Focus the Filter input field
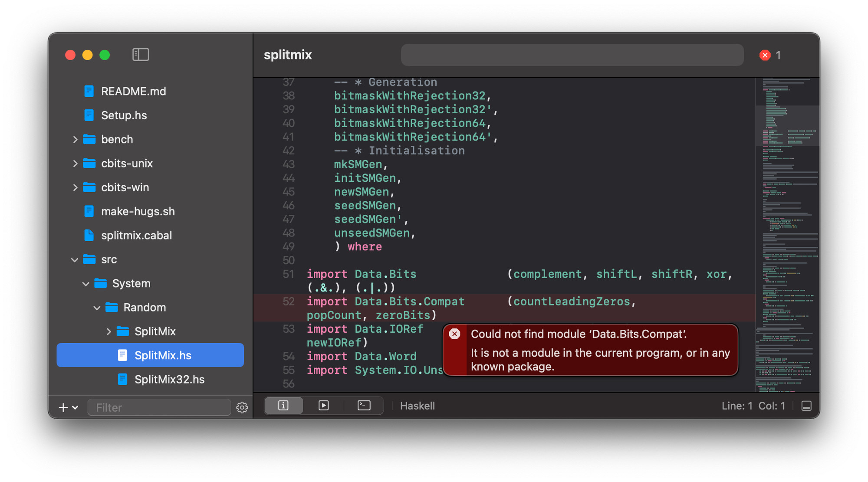This screenshot has height=482, width=868. click(x=159, y=407)
